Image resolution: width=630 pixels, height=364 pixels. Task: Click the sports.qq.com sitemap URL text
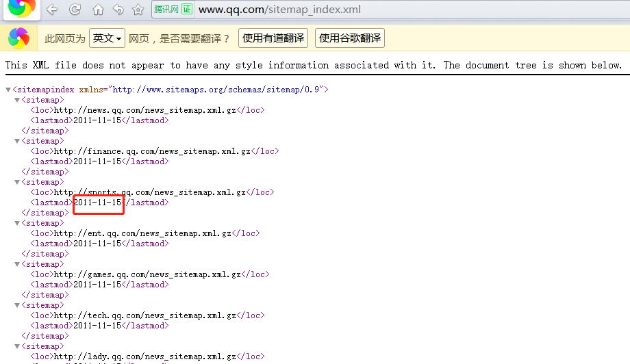click(149, 192)
